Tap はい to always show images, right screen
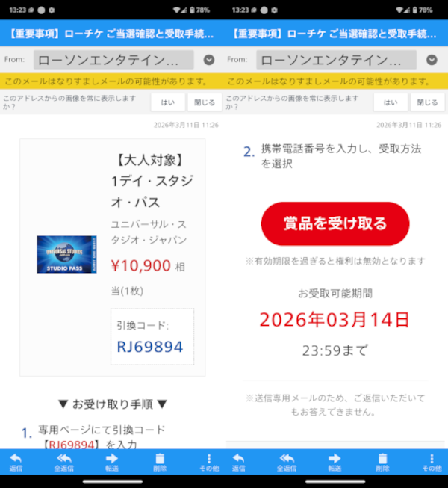This screenshot has height=488, width=448. tap(391, 102)
